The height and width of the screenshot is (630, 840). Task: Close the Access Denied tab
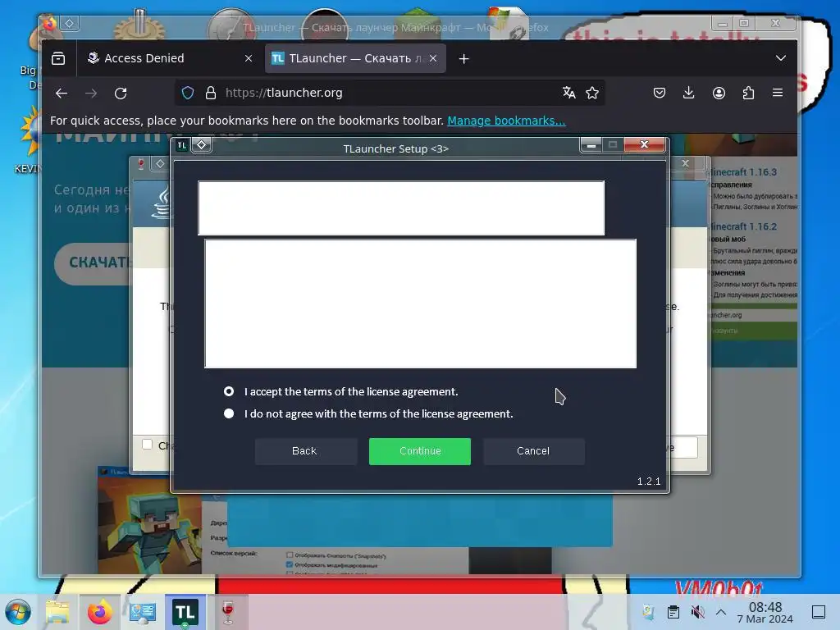coord(249,58)
